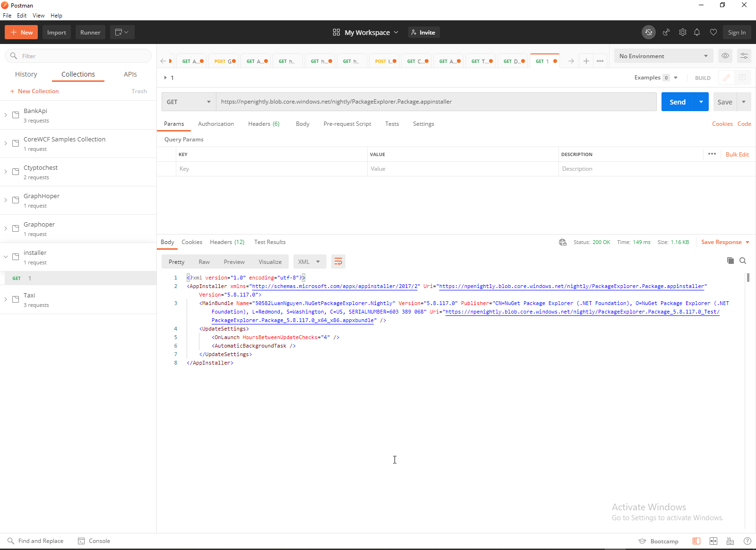Image resolution: width=756 pixels, height=550 pixels.
Task: Click the BankApi collection folder icon
Action: (16, 115)
